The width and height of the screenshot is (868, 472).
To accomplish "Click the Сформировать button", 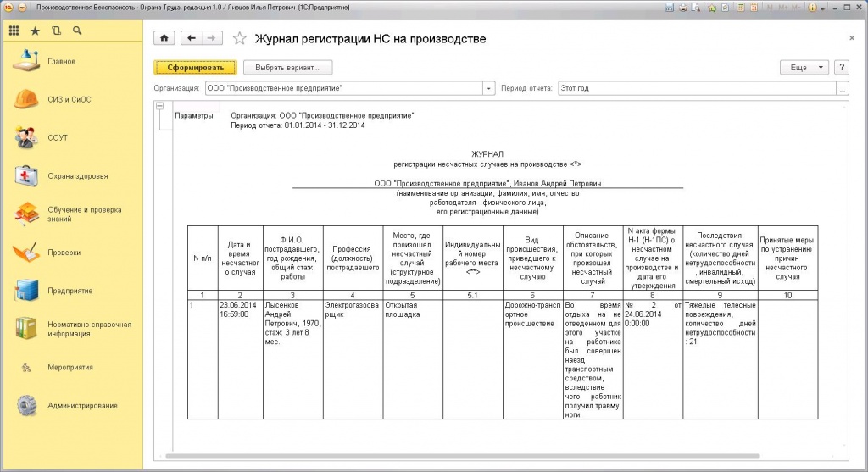I will 196,68.
